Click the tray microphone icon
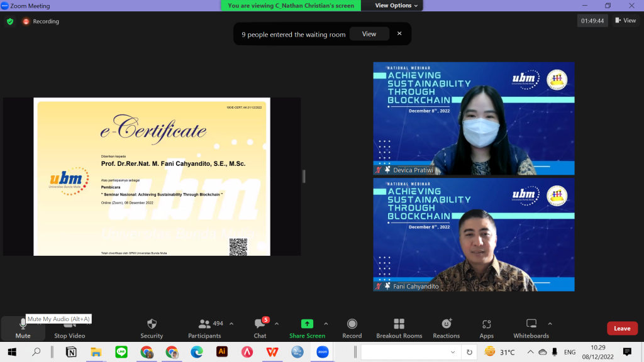The image size is (644, 362). pos(555,352)
